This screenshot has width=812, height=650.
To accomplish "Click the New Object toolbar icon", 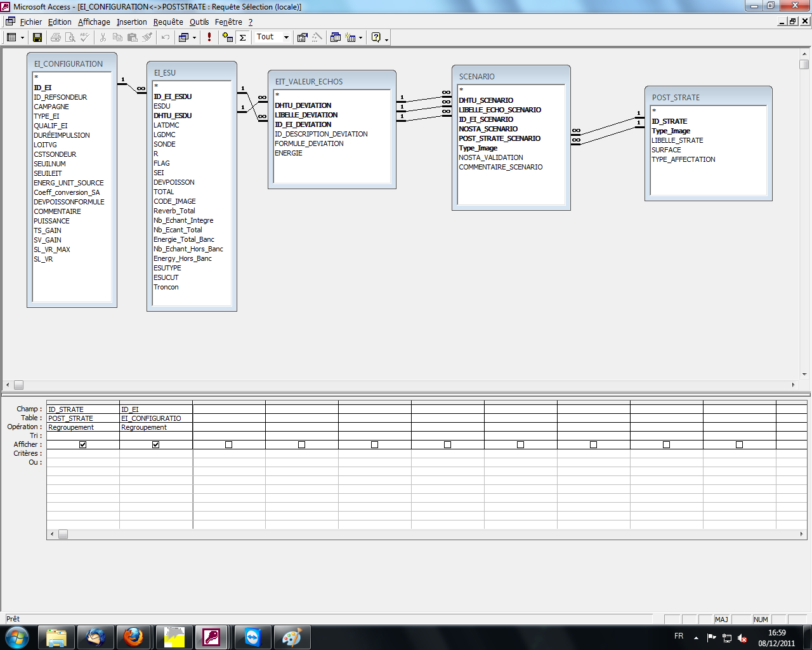I will 350,37.
